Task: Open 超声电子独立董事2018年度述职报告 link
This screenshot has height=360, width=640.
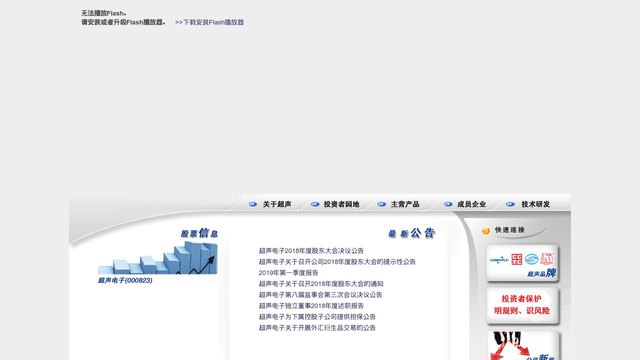Action: (x=311, y=306)
